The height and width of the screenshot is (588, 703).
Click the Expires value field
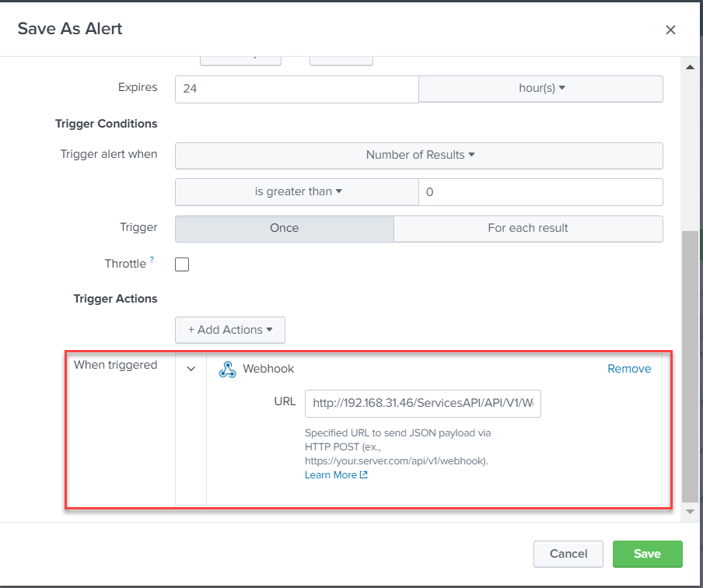pyautogui.click(x=296, y=89)
